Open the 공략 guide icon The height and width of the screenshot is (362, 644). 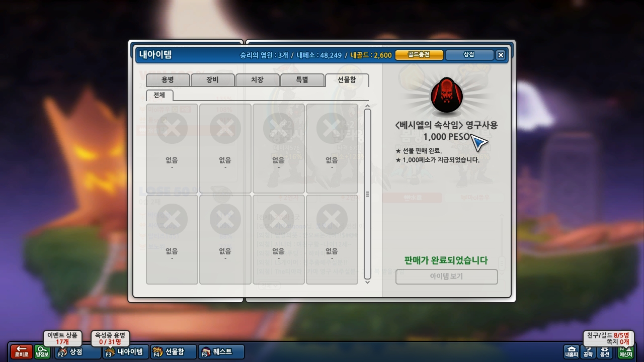click(588, 351)
